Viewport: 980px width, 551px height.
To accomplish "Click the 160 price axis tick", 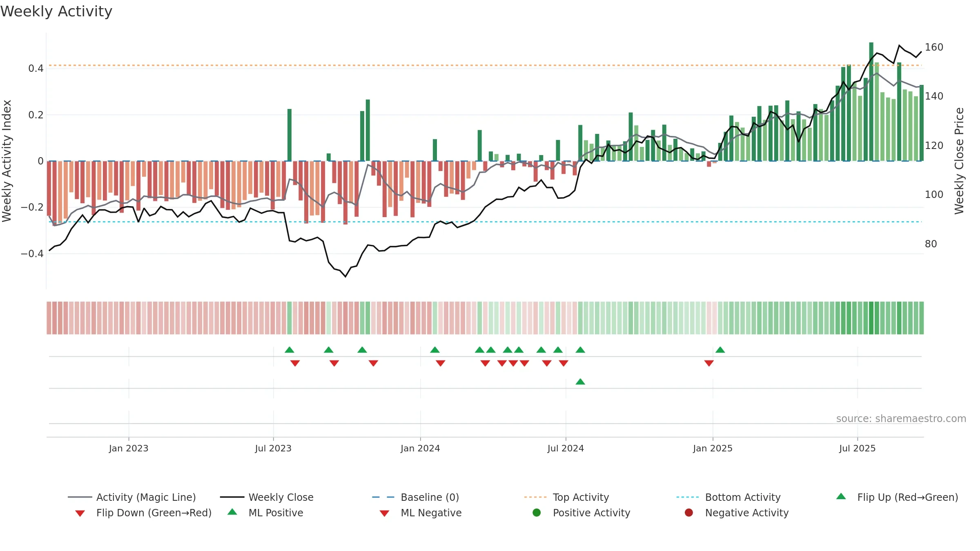I will point(934,47).
